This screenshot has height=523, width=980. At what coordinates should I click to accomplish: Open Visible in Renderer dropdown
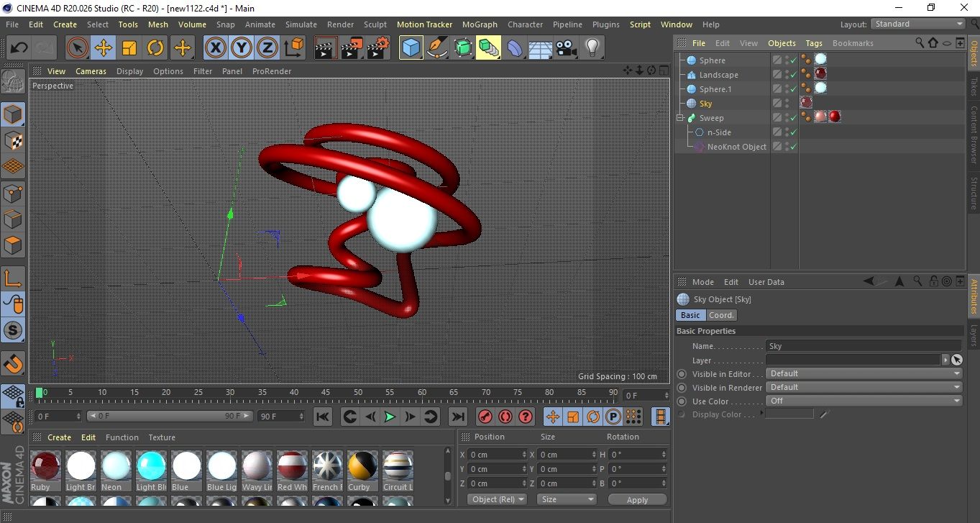(864, 387)
